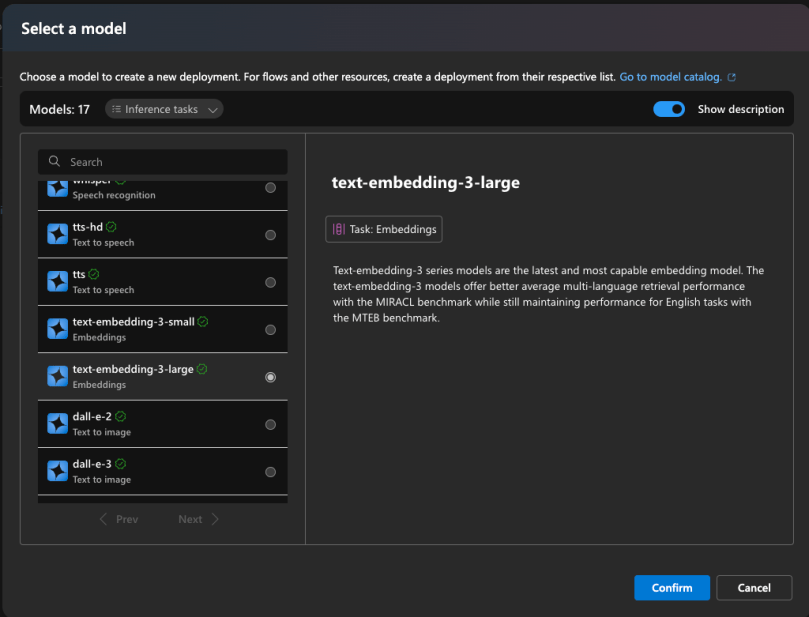
Task: Click inside the model Search field
Action: coord(160,161)
